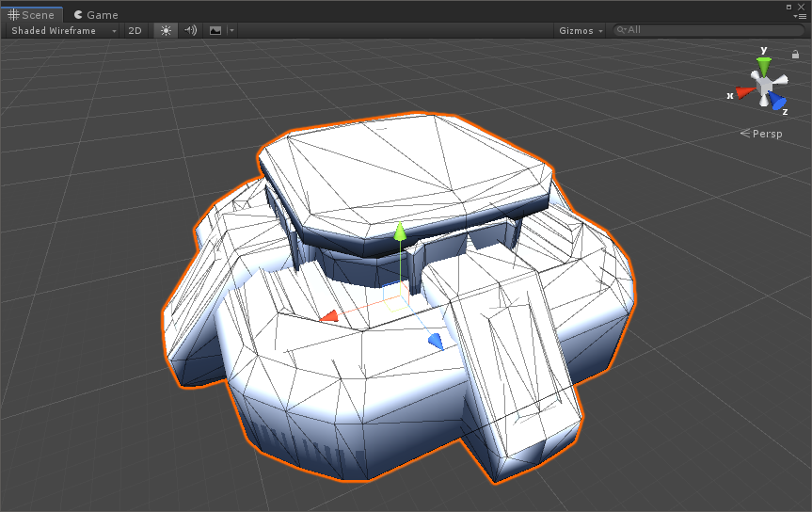The width and height of the screenshot is (812, 512).
Task: Toggle scene audio speaker icon
Action: click(191, 30)
